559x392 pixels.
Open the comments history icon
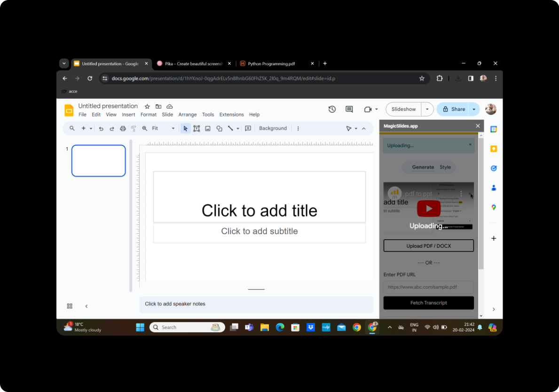point(349,110)
